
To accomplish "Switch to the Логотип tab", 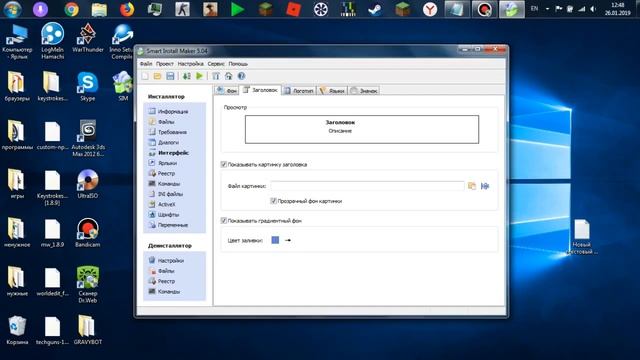I will (x=299, y=91).
